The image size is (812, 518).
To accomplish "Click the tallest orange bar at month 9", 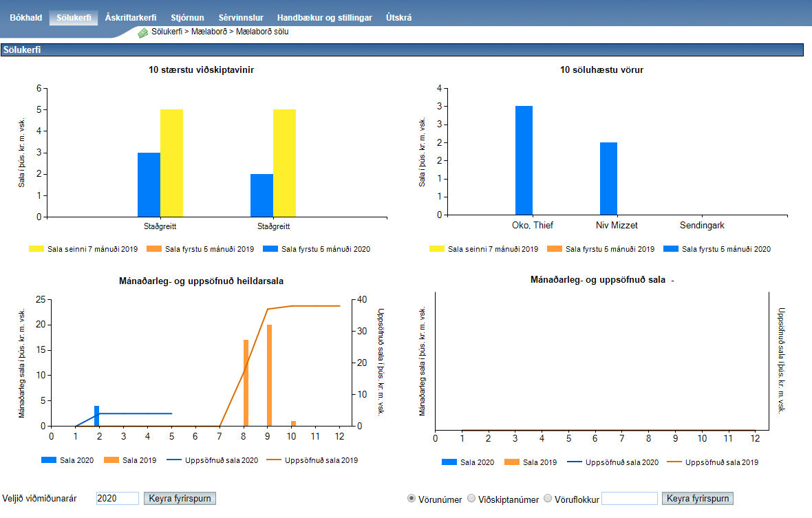I will [x=270, y=375].
